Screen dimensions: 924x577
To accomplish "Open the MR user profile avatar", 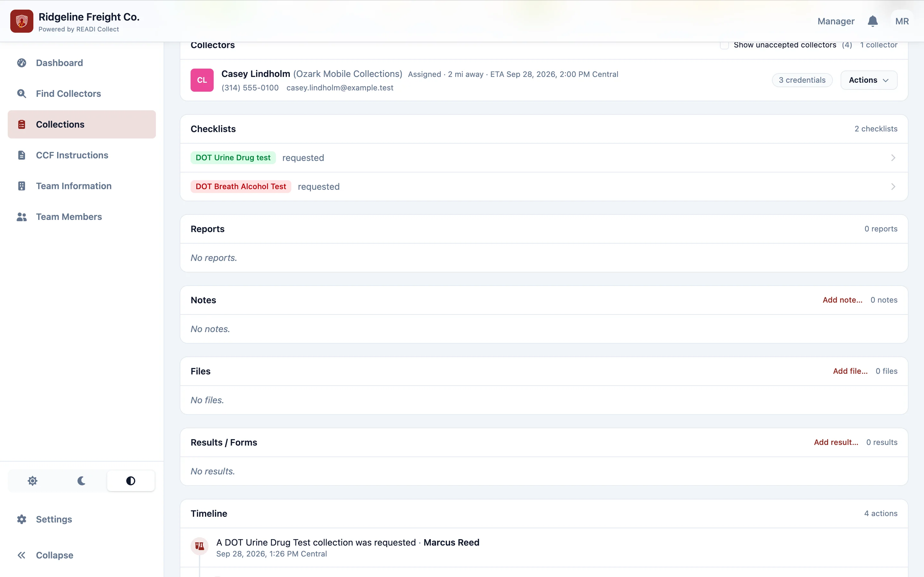I will (902, 21).
